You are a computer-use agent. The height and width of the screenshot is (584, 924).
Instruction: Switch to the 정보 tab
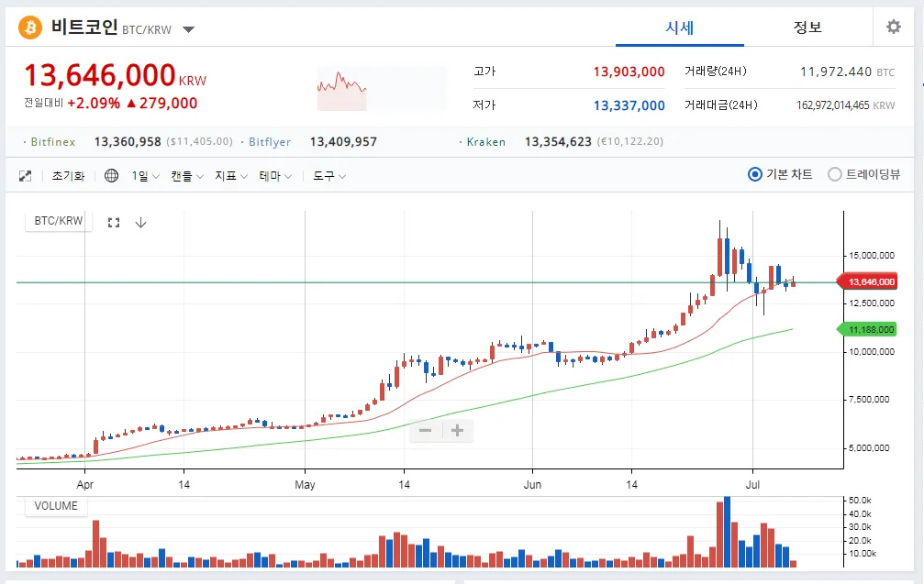(x=807, y=28)
